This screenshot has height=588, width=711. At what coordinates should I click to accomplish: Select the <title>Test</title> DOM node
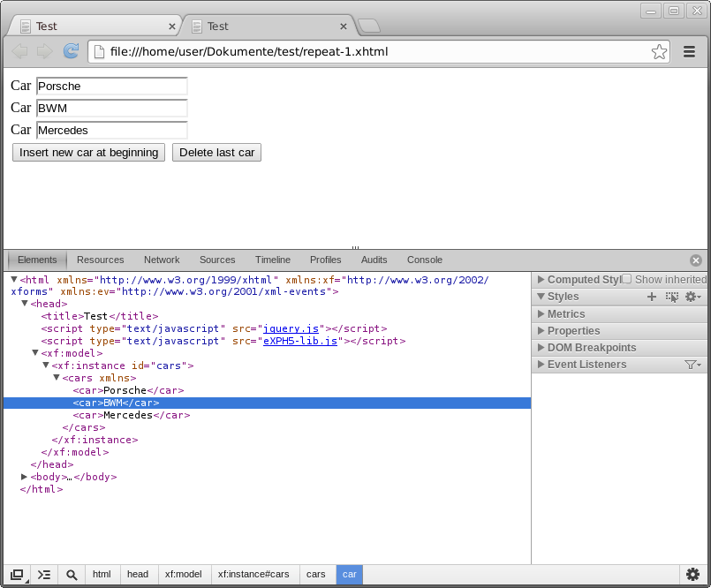click(99, 316)
